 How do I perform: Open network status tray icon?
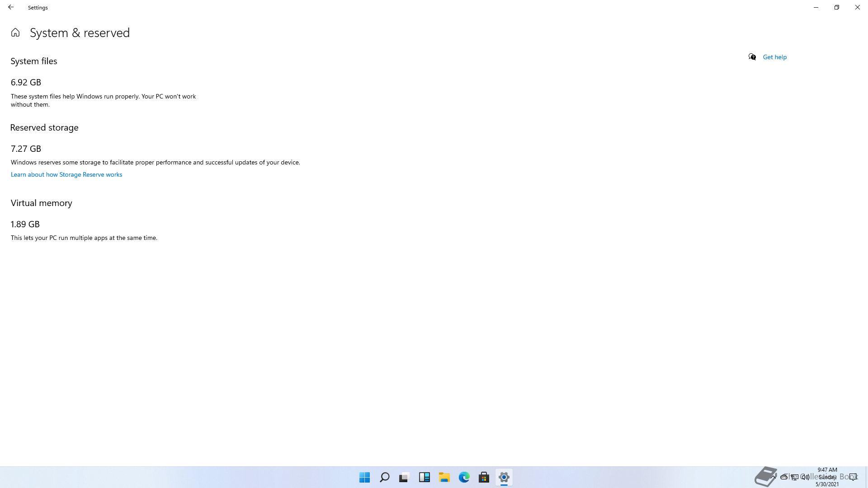pos(794,477)
